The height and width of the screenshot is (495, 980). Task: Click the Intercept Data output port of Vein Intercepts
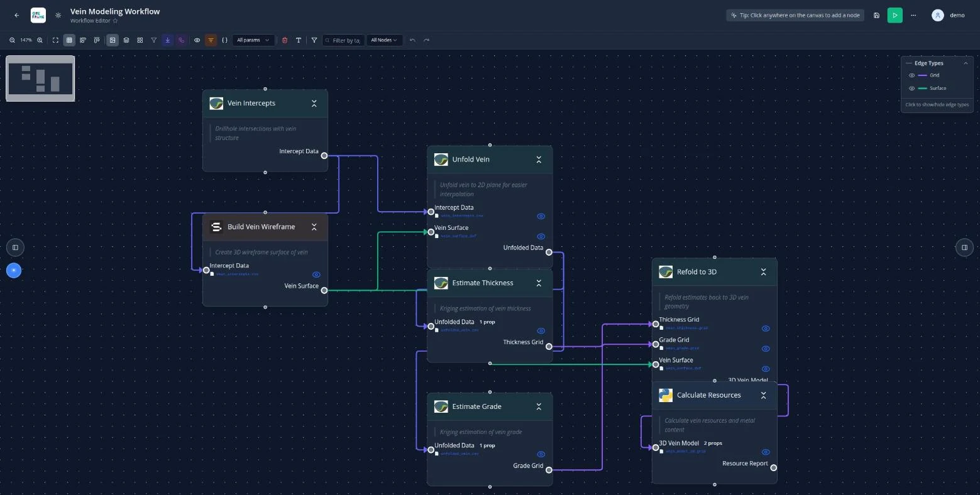tap(324, 155)
